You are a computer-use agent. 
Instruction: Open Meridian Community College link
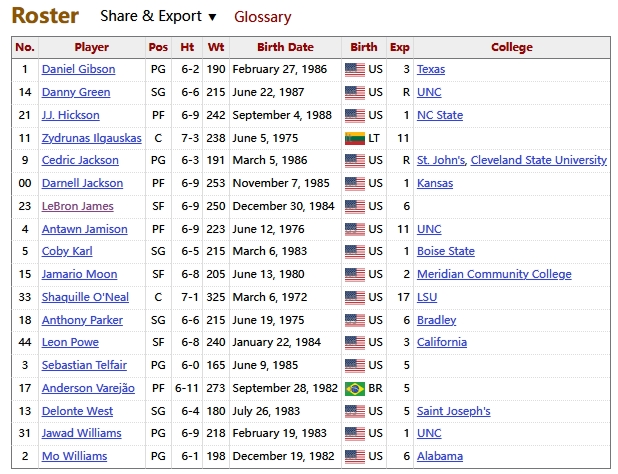[x=494, y=274]
